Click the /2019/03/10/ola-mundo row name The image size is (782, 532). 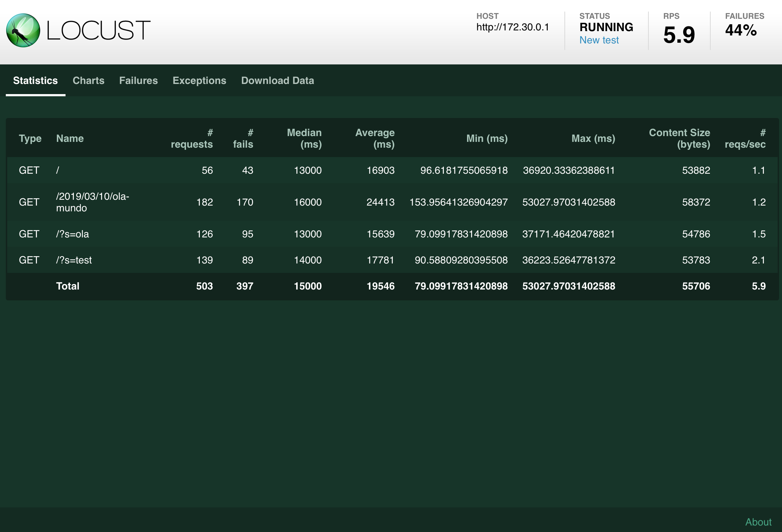pyautogui.click(x=92, y=202)
